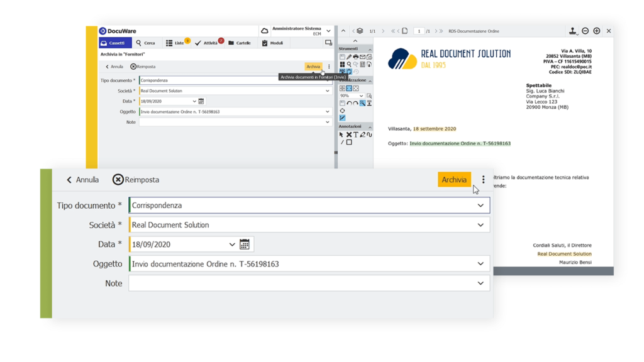
Task: Open the 90% zoom level dropdown
Action: coord(361,96)
